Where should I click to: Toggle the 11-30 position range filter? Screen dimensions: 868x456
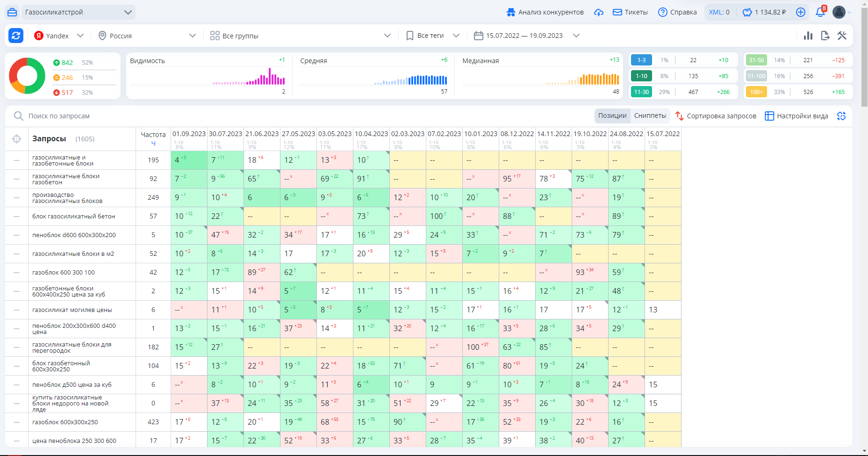coord(641,92)
